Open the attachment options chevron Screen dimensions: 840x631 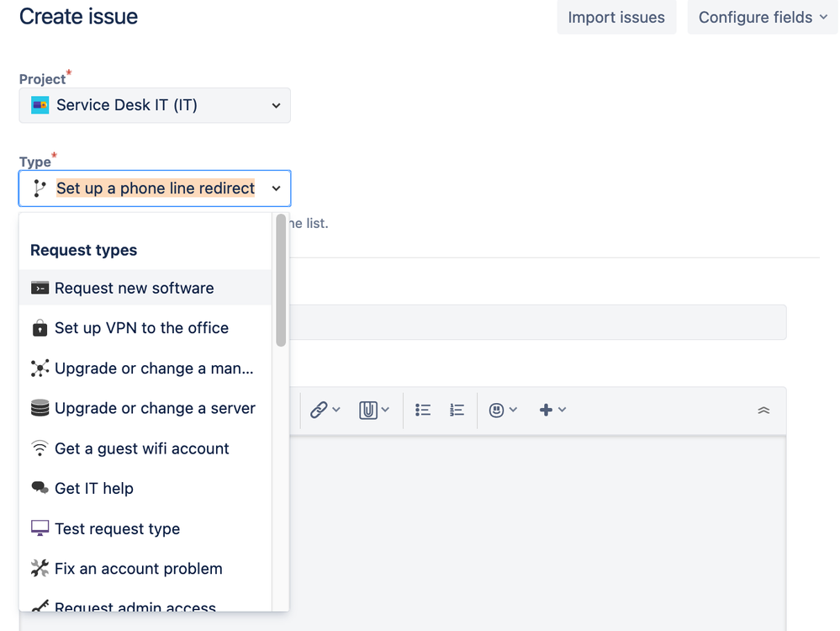point(385,410)
